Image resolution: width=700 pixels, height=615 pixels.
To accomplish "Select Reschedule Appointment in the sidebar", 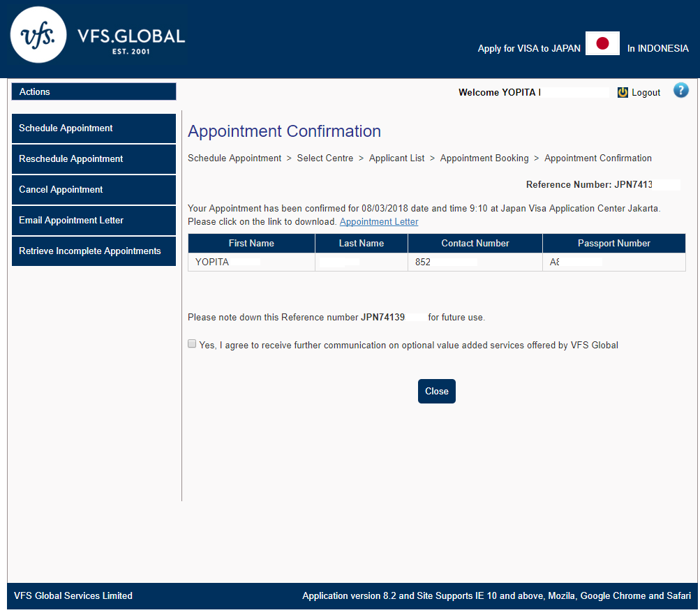I will pyautogui.click(x=94, y=159).
